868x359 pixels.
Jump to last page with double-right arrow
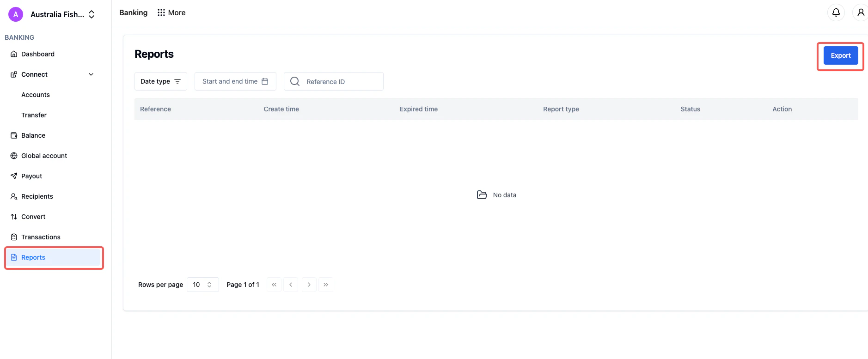point(326,285)
